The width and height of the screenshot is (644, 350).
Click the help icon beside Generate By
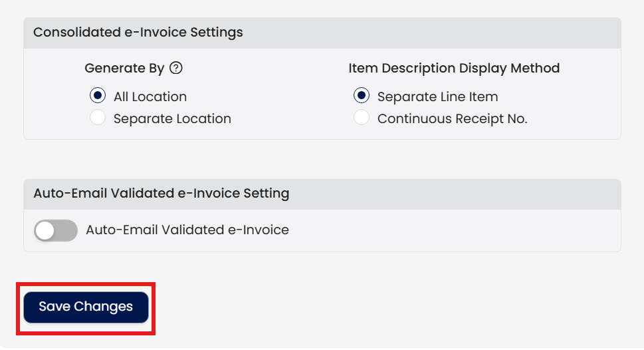click(x=176, y=68)
